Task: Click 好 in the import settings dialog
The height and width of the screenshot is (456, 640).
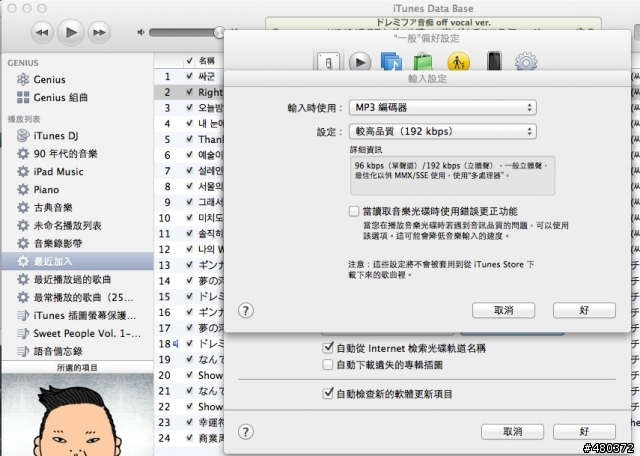Action: pyautogui.click(x=584, y=310)
